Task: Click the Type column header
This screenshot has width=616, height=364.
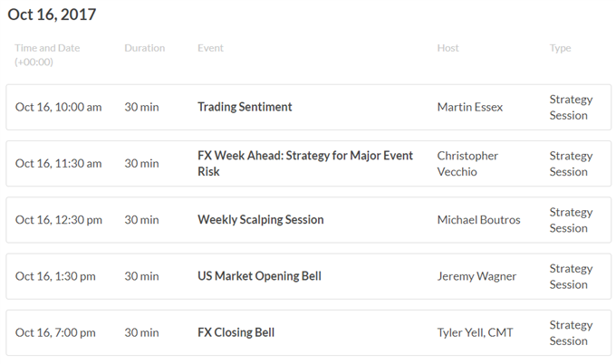Action: click(560, 48)
